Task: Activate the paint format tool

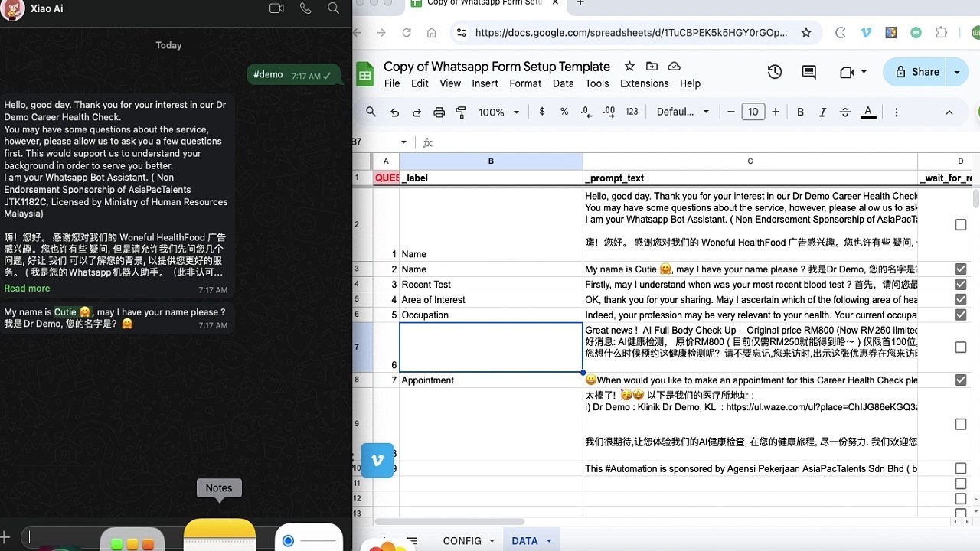Action: point(461,112)
